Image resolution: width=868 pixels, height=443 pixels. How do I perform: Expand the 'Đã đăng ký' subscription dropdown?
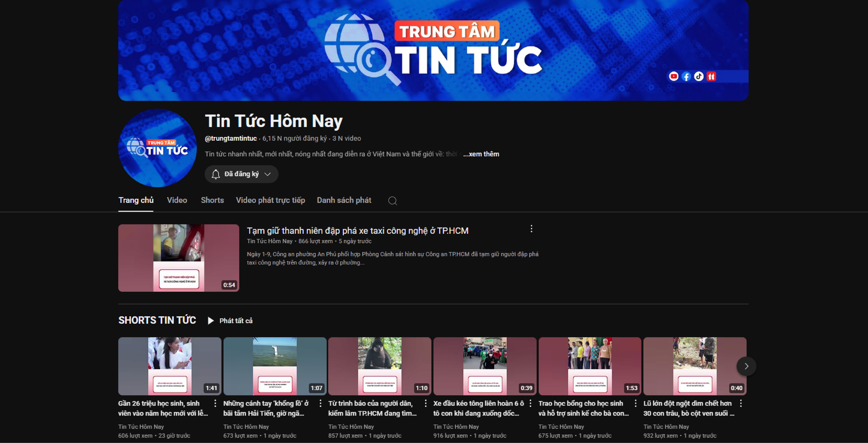268,174
